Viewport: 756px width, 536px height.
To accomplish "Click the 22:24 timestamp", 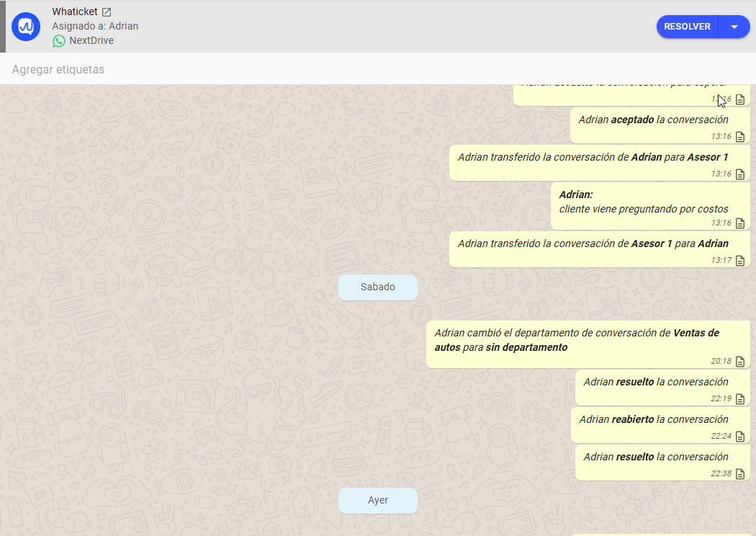I will point(721,437).
